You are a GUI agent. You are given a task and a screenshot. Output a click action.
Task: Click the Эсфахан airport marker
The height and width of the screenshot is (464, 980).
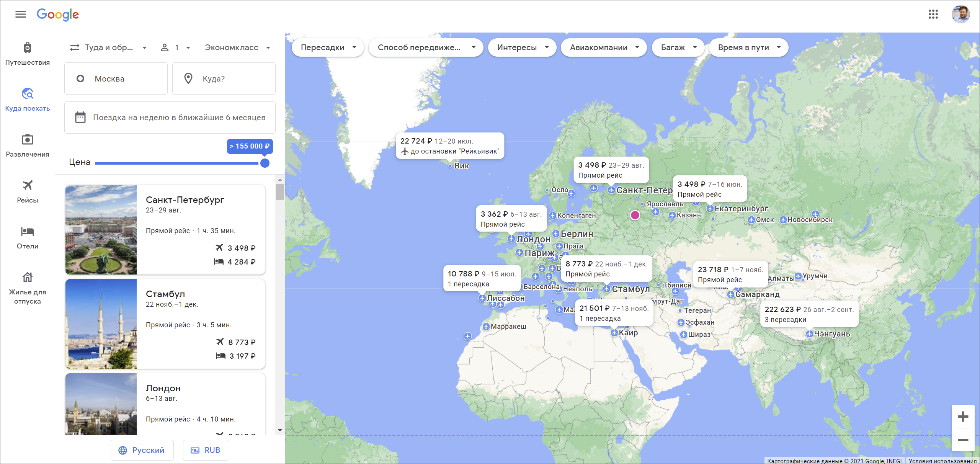(681, 322)
